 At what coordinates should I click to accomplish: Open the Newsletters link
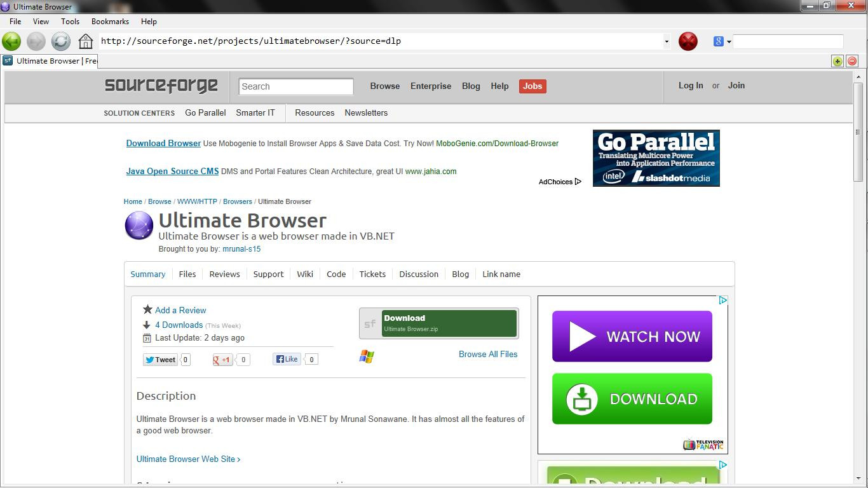[366, 112]
